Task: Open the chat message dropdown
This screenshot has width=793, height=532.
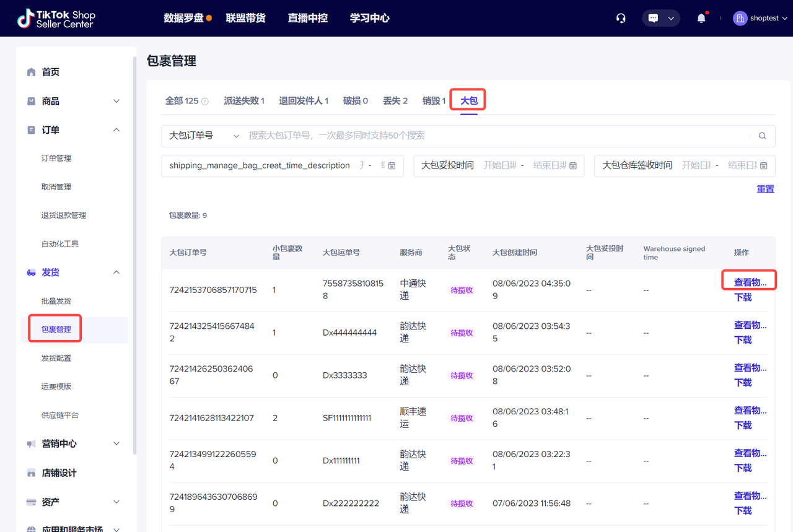Action: [x=660, y=18]
